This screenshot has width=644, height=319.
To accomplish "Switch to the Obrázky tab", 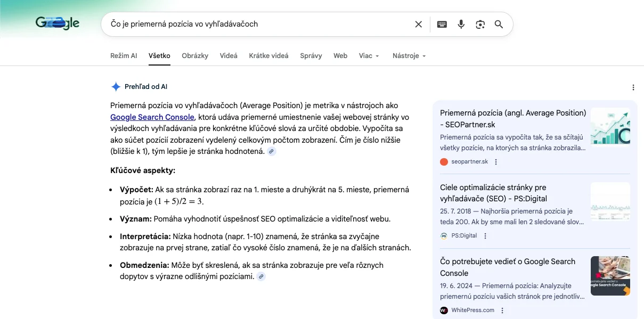I will click(x=195, y=56).
